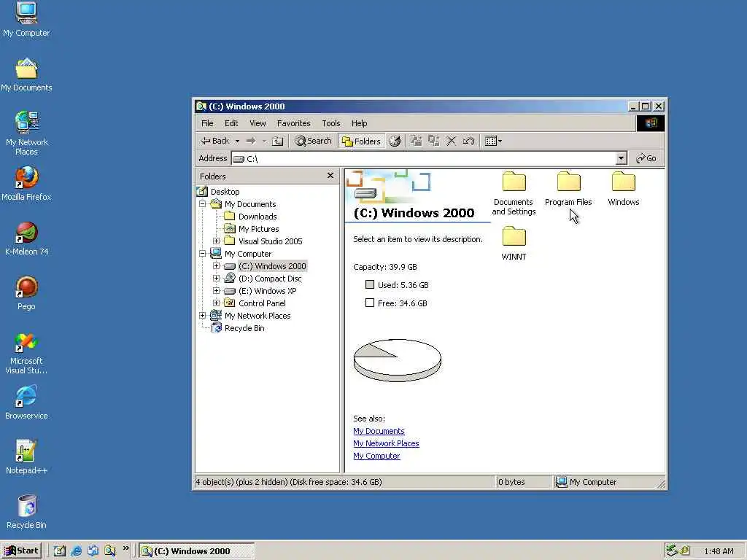This screenshot has height=560, width=747.
Task: Select the Browservice desktop shortcut
Action: tap(26, 402)
